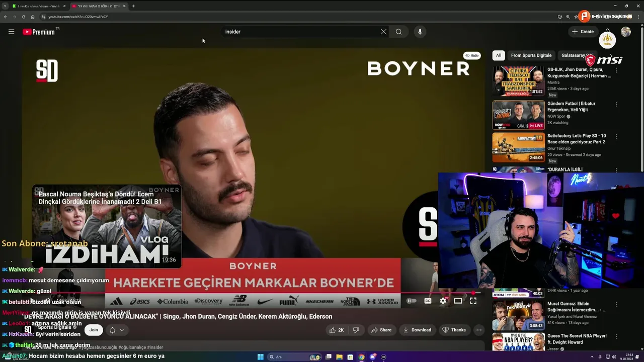644x362 pixels.
Task: Open the YouTube hamburger guide menu
Action: point(11,32)
